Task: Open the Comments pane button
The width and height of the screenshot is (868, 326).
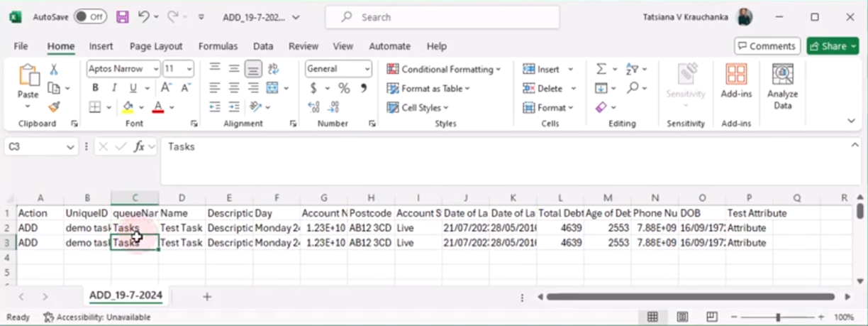Action: [767, 46]
